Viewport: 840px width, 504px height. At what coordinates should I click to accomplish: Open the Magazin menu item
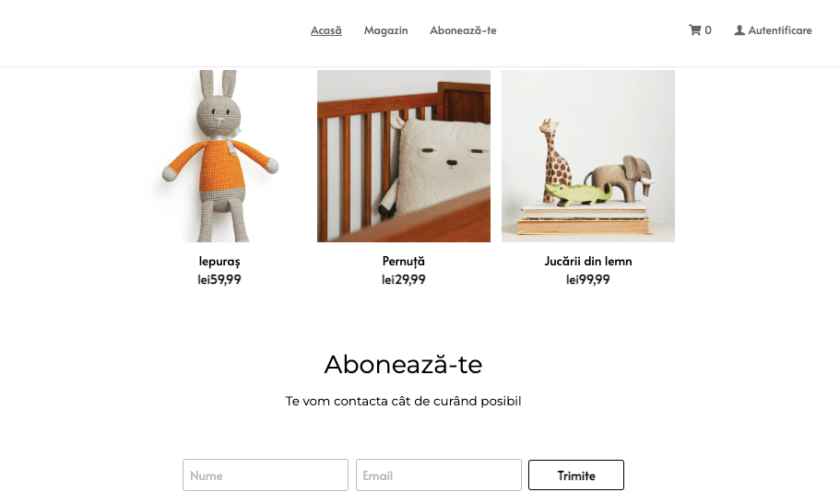tap(385, 30)
